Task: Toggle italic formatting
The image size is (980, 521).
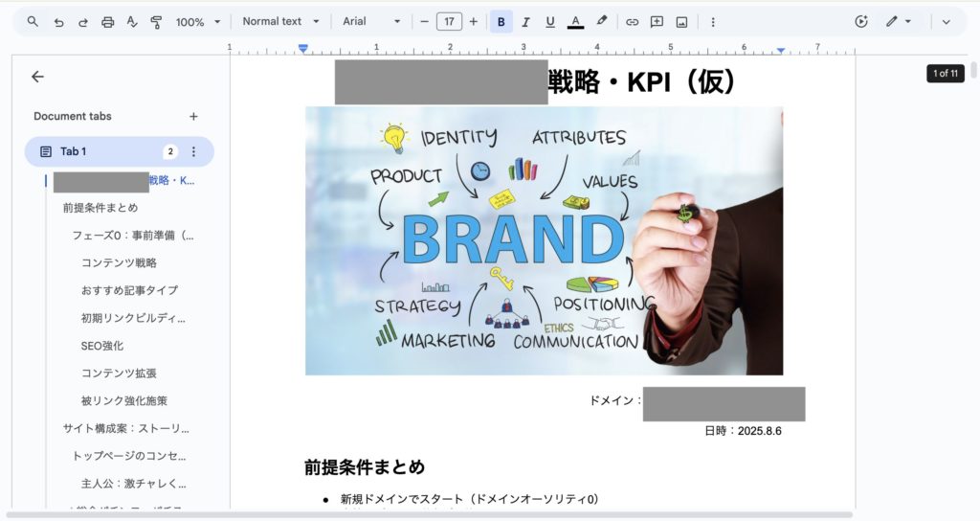Action: coord(525,21)
